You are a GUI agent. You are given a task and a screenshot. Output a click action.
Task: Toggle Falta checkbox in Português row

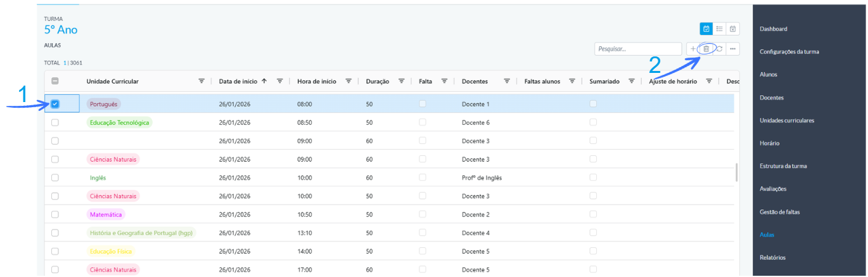pos(423,103)
